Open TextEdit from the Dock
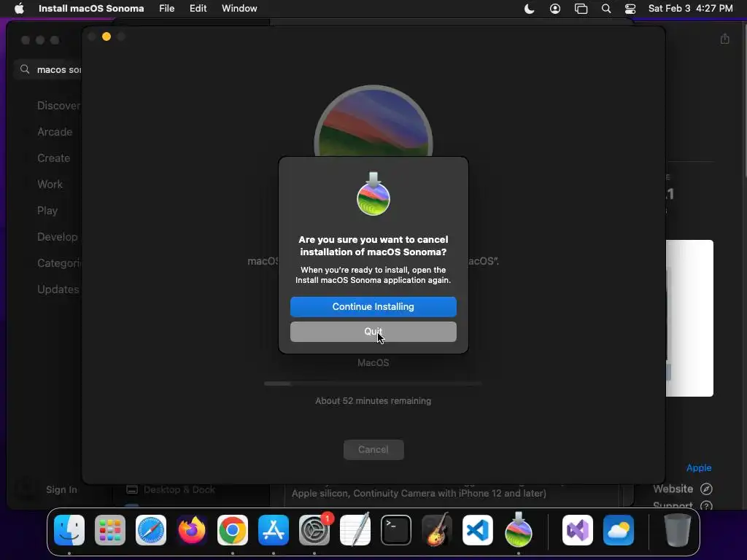This screenshot has width=747, height=560. (355, 530)
